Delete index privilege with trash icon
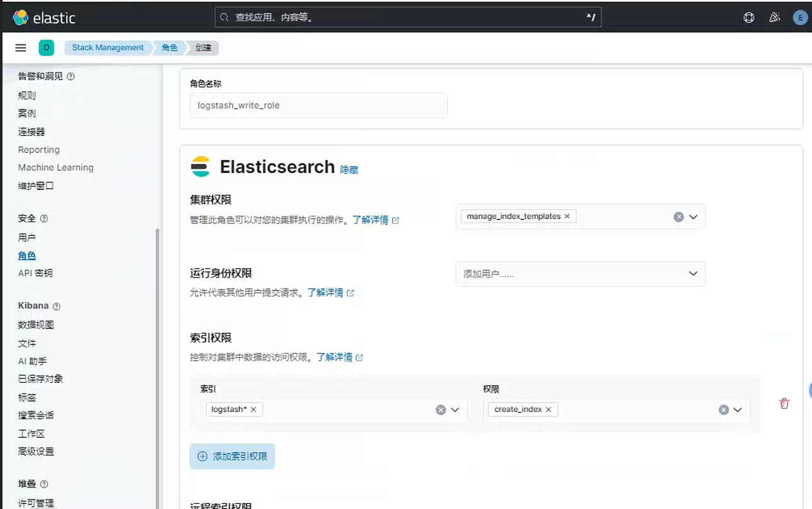Viewport: 812px width, 509px height. point(784,404)
